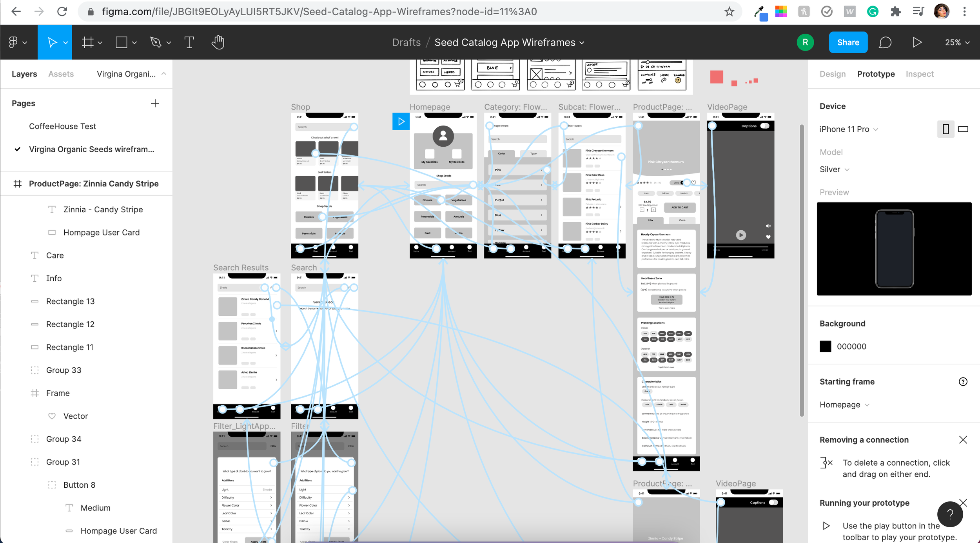Switch to the Assets tab

pyautogui.click(x=61, y=74)
